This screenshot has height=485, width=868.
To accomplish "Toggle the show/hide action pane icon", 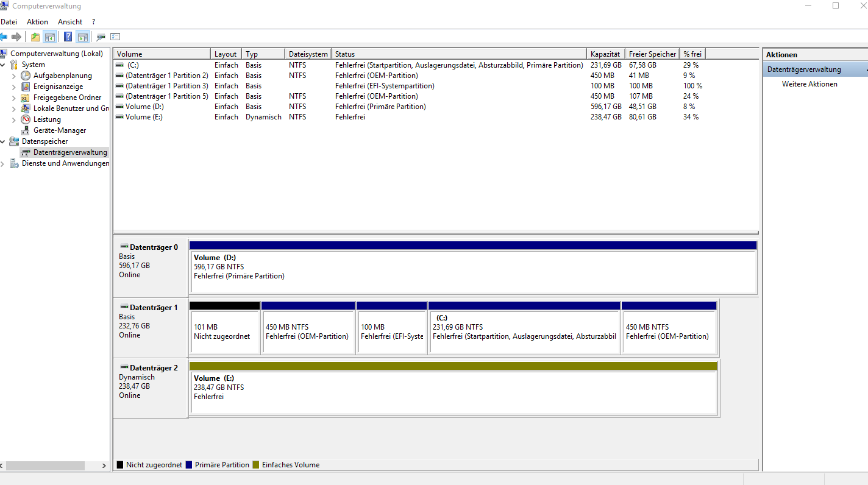I will coord(83,37).
